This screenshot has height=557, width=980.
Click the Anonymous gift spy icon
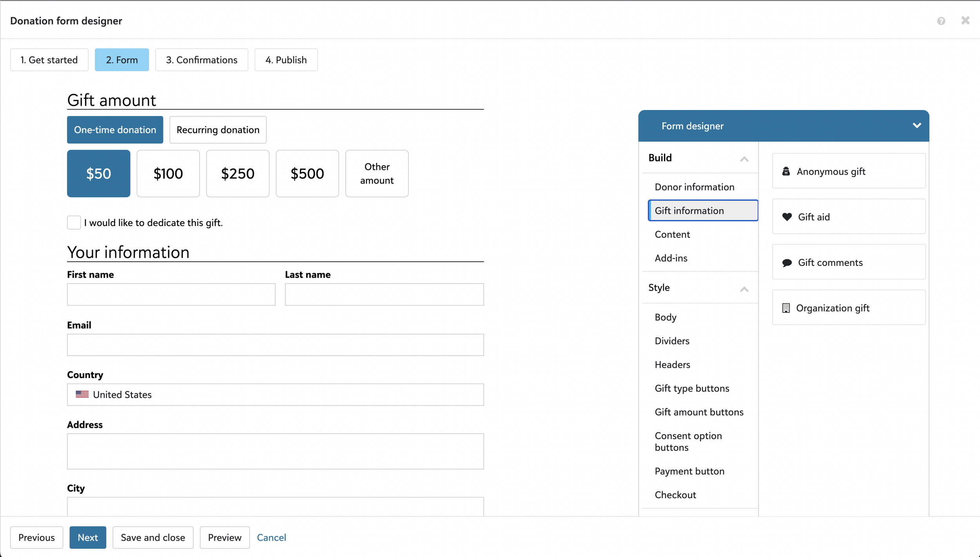(x=786, y=172)
